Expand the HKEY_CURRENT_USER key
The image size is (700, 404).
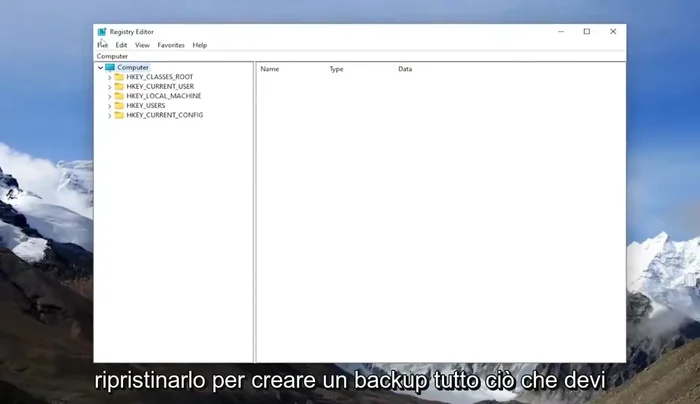pos(109,87)
